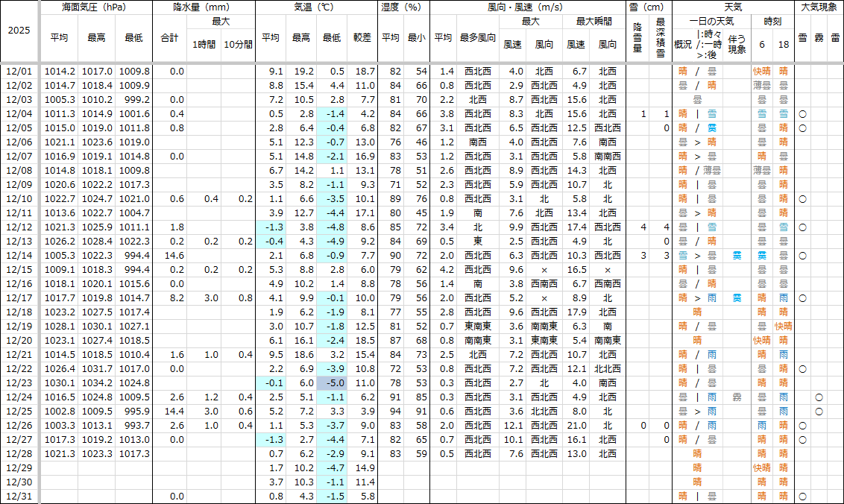Select the snow circle mark on 12/14
The height and width of the screenshot is (504, 844).
802,256
